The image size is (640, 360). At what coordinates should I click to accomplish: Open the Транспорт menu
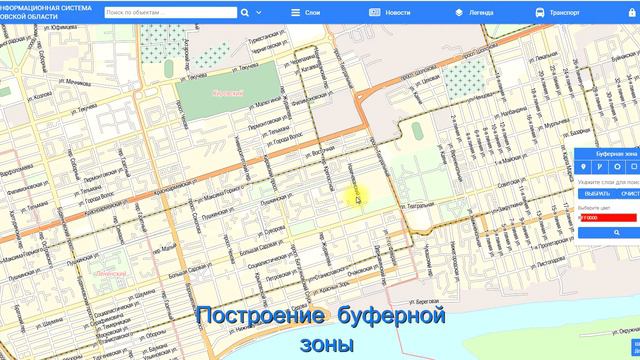[558, 13]
